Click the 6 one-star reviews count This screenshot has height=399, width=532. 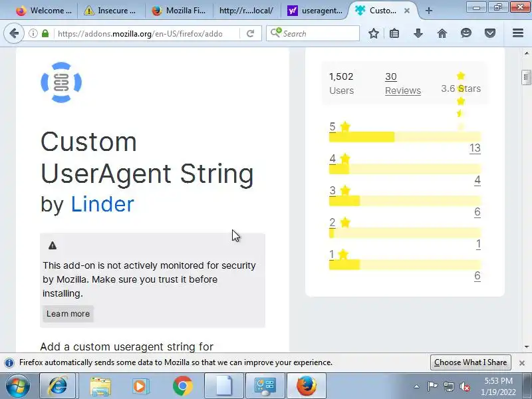[477, 275]
